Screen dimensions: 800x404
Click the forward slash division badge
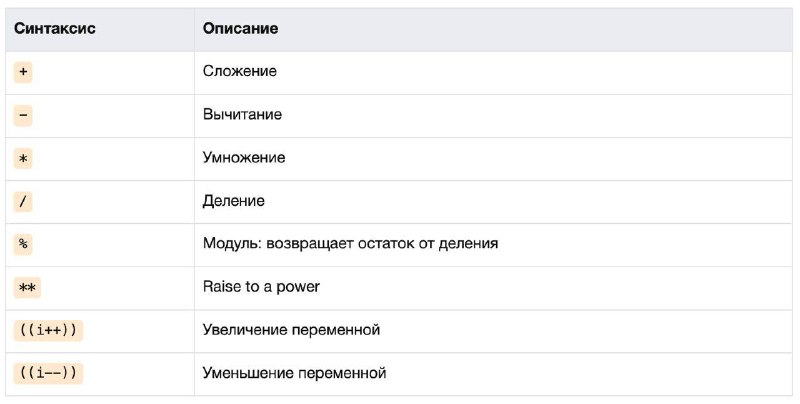click(x=23, y=201)
